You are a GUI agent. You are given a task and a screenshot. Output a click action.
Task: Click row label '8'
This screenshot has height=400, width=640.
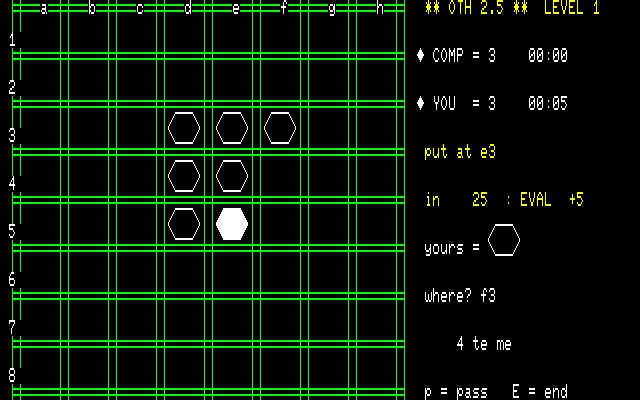pyautogui.click(x=12, y=375)
